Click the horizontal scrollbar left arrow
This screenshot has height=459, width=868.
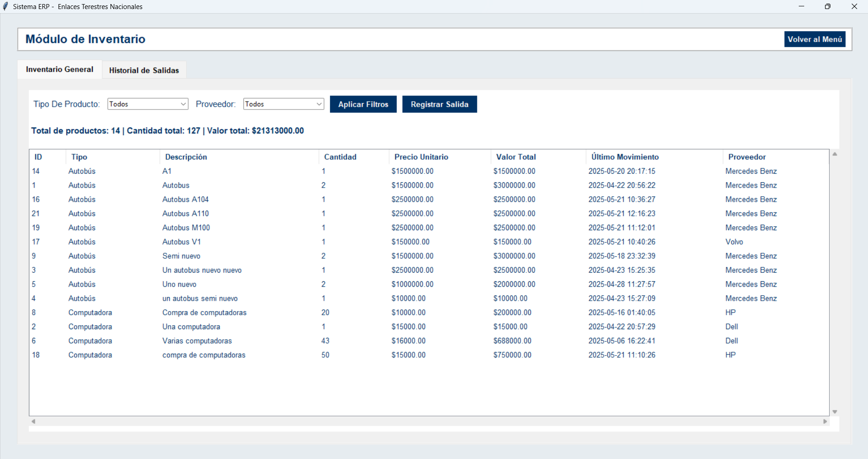(33, 421)
